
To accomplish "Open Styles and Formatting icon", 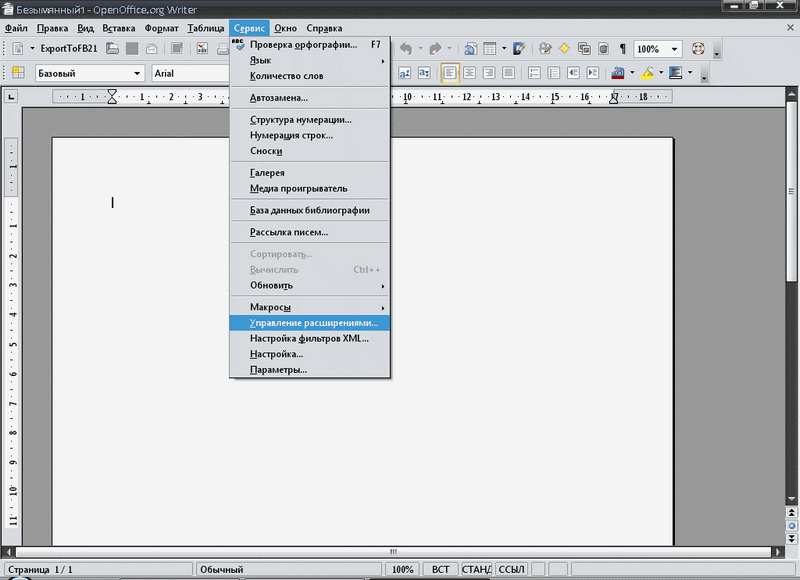I will [x=18, y=73].
